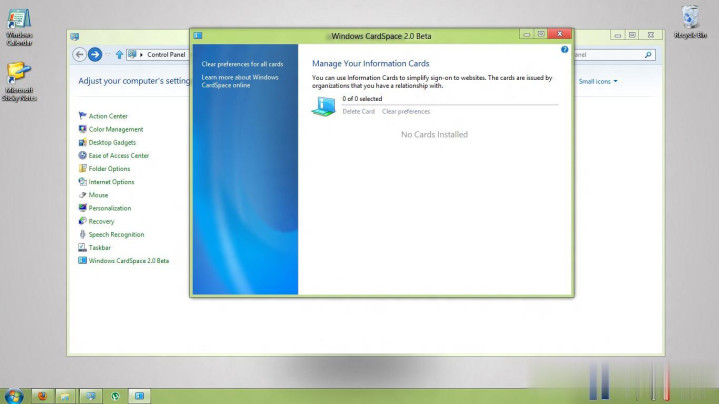This screenshot has width=719, height=404.
Task: Open Personalization link
Action: click(110, 208)
